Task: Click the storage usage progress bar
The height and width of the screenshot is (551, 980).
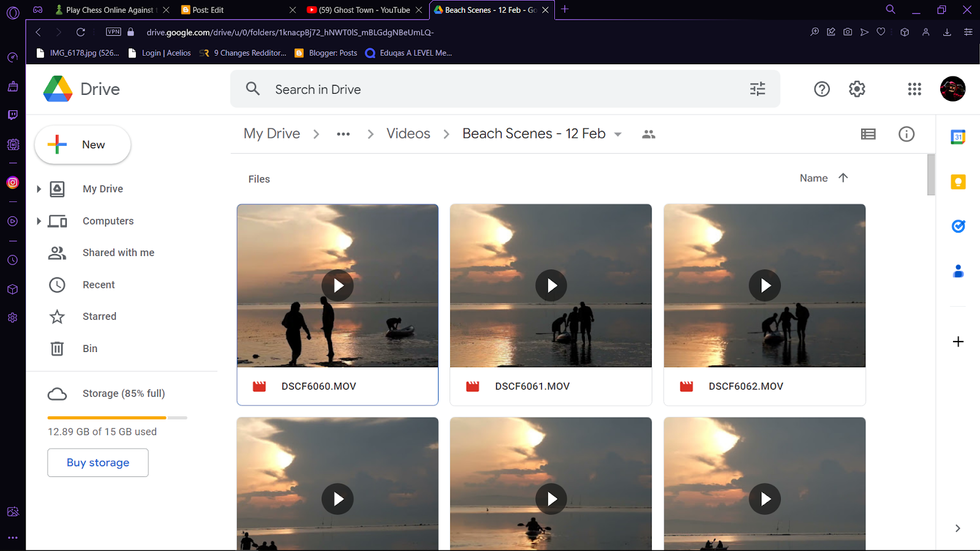Action: click(x=117, y=418)
